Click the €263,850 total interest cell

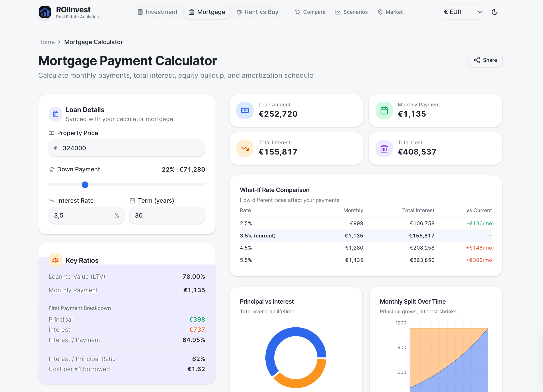tap(422, 260)
